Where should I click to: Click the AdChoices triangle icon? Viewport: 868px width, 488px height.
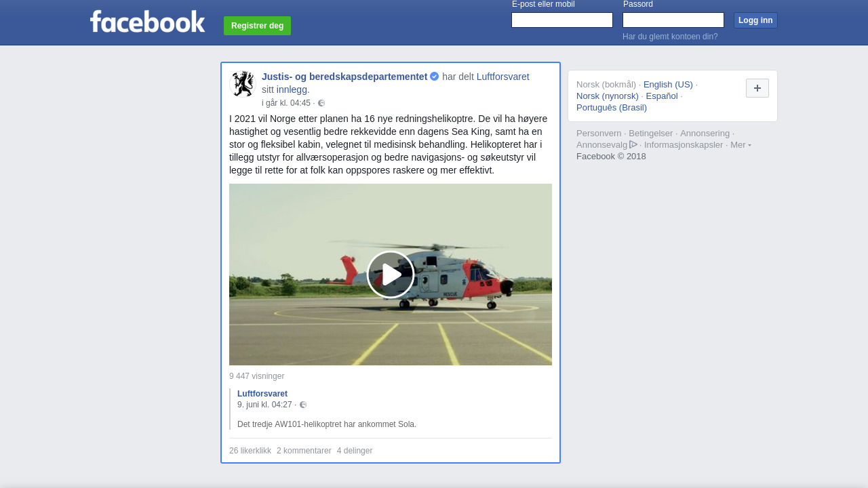[633, 144]
